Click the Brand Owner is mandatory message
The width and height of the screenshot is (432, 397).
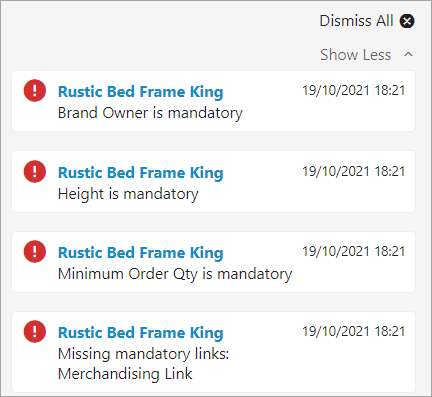150,113
